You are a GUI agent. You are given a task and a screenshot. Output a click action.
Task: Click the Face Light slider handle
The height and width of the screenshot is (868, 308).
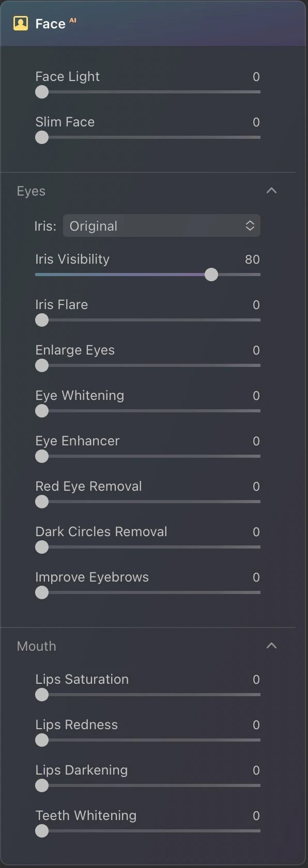41,92
